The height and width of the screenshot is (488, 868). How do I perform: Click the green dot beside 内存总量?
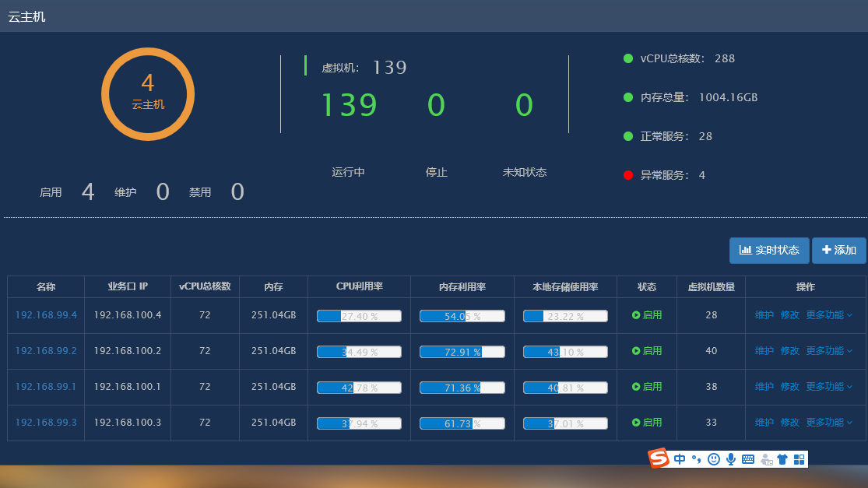click(627, 97)
